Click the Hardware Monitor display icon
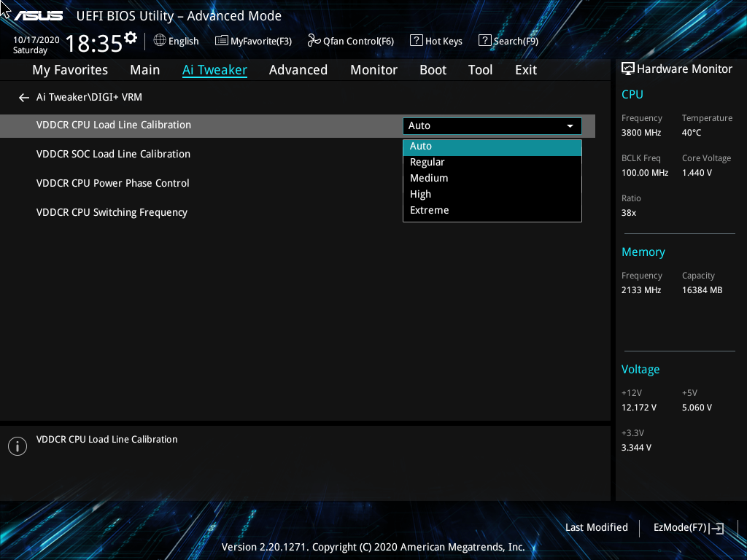747x560 pixels. coord(628,69)
